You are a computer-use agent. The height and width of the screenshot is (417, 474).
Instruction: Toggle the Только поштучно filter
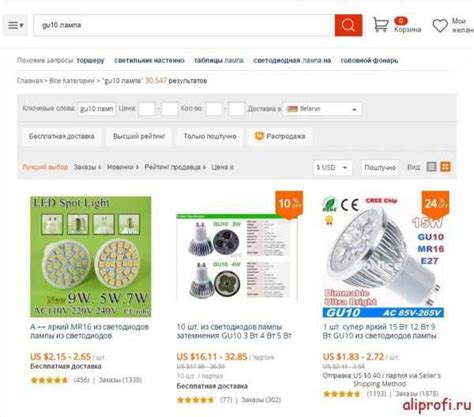tap(210, 136)
